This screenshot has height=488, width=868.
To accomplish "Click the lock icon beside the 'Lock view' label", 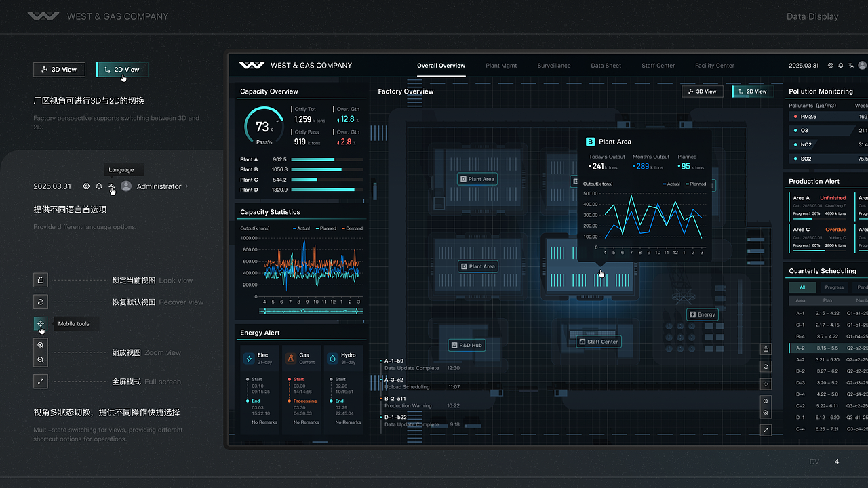I will tap(41, 280).
